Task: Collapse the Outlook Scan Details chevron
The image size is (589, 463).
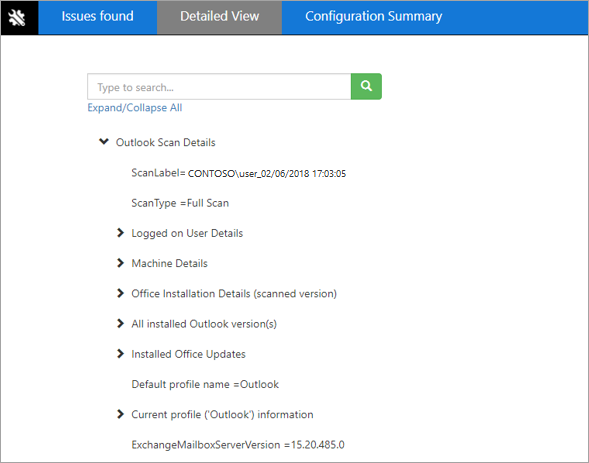Action: pos(104,142)
